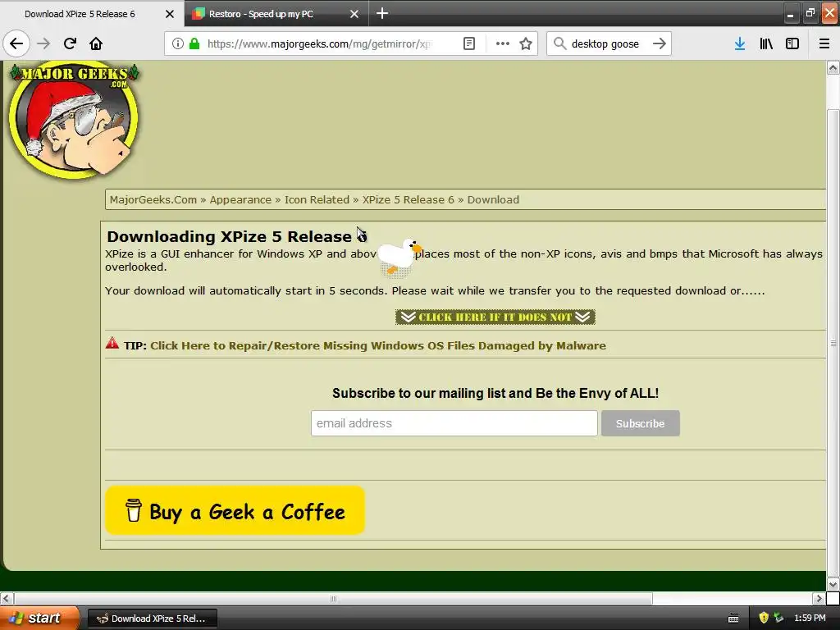Viewport: 840px width, 630px height.
Task: Go back with the browser back arrow
Action: tap(16, 43)
